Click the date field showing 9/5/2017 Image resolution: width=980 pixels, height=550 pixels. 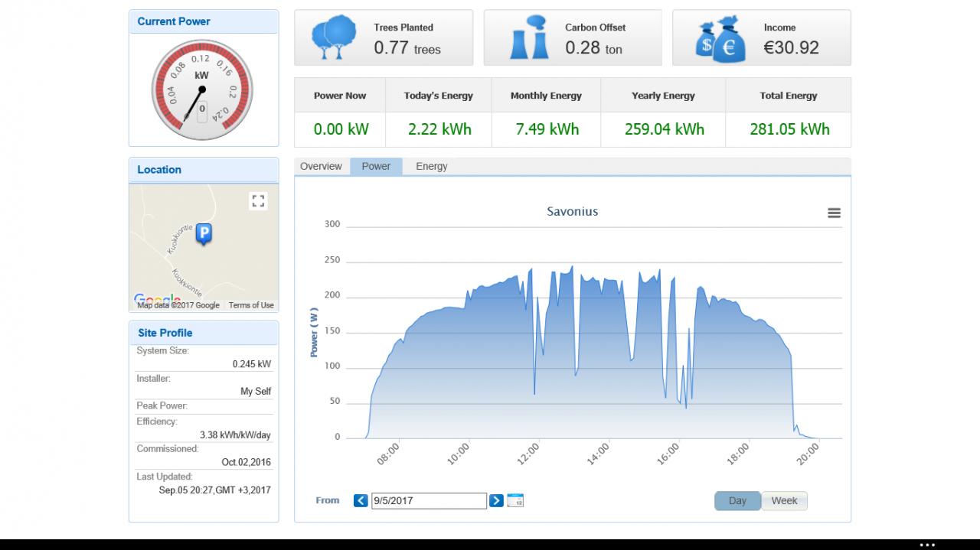coord(429,501)
